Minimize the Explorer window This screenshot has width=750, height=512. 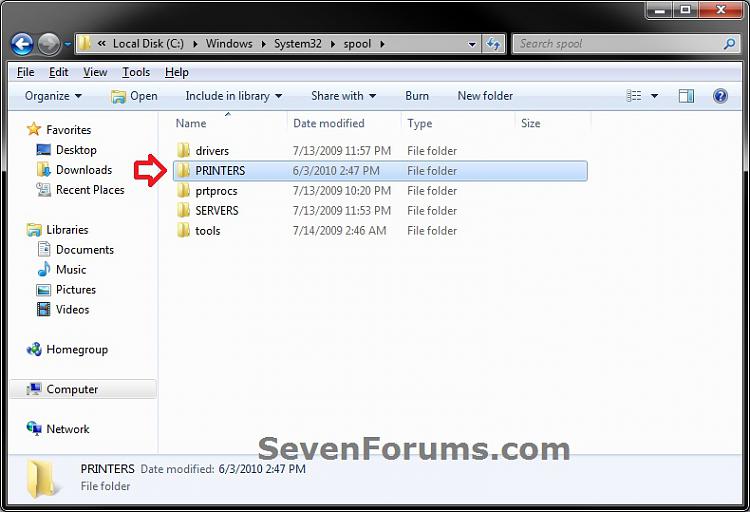click(x=660, y=10)
